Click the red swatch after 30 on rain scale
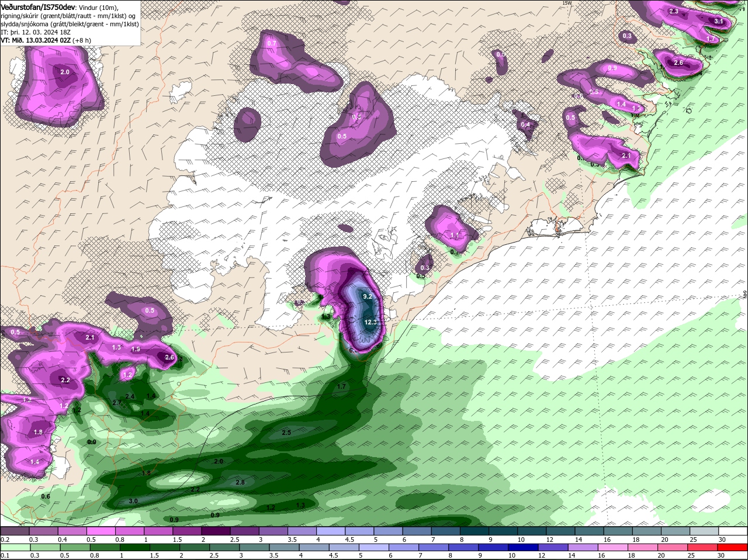 point(732,547)
